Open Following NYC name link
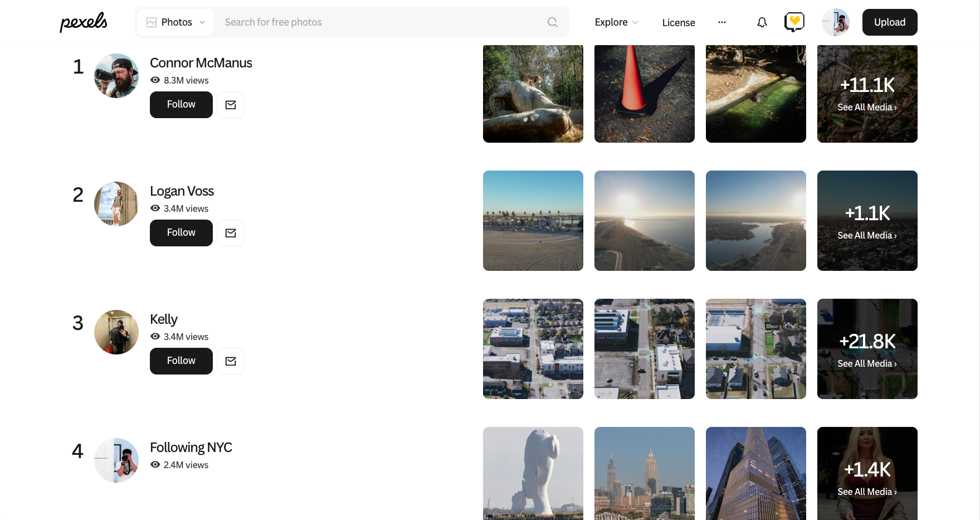 tap(191, 448)
